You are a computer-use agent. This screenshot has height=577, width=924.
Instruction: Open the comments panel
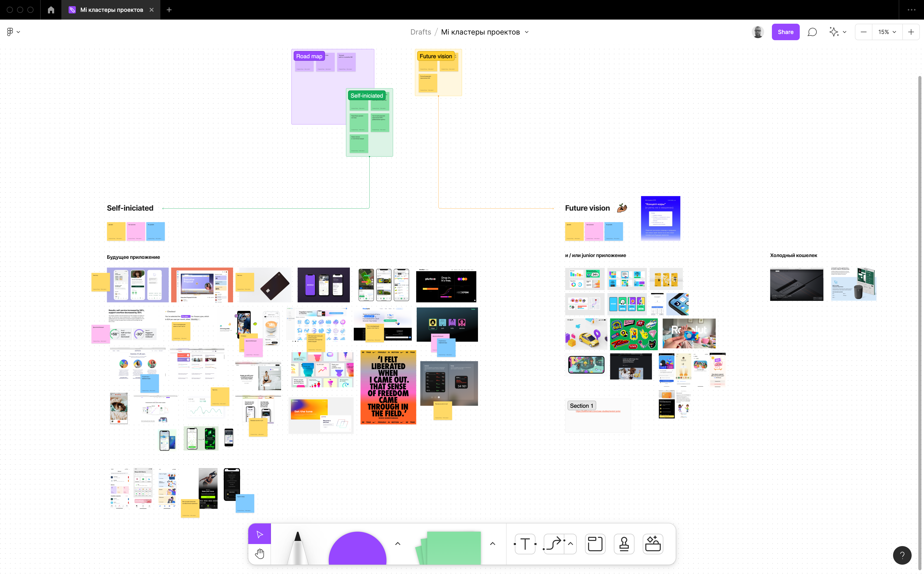click(812, 32)
